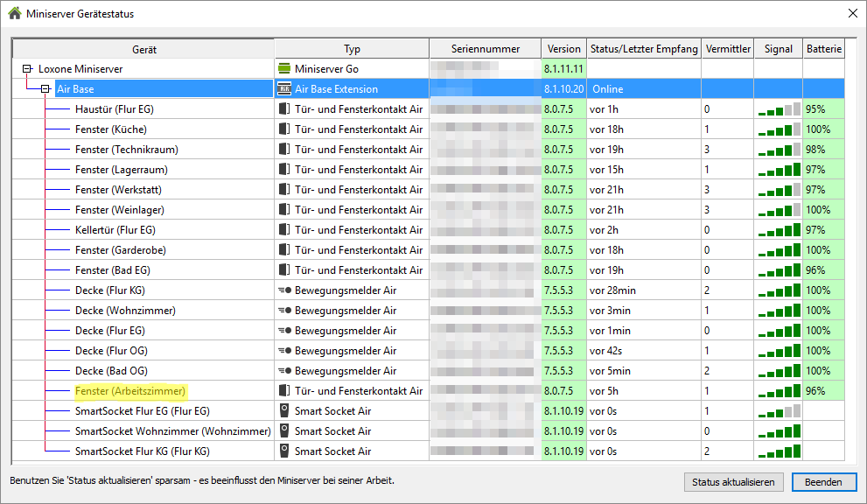This screenshot has width=867, height=504.
Task: Click the contact icon in Fenster (Küche) row
Action: click(284, 129)
